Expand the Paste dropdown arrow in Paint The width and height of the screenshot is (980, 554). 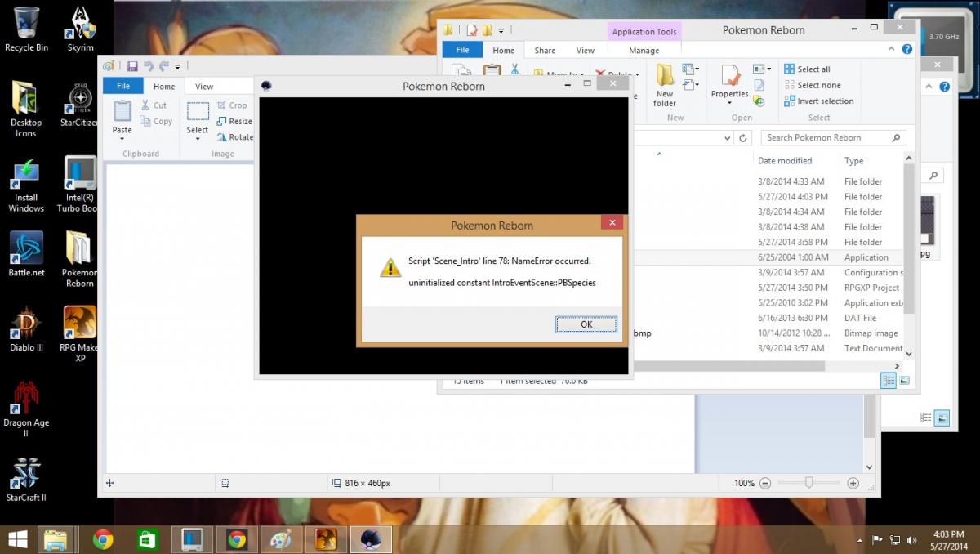(122, 137)
